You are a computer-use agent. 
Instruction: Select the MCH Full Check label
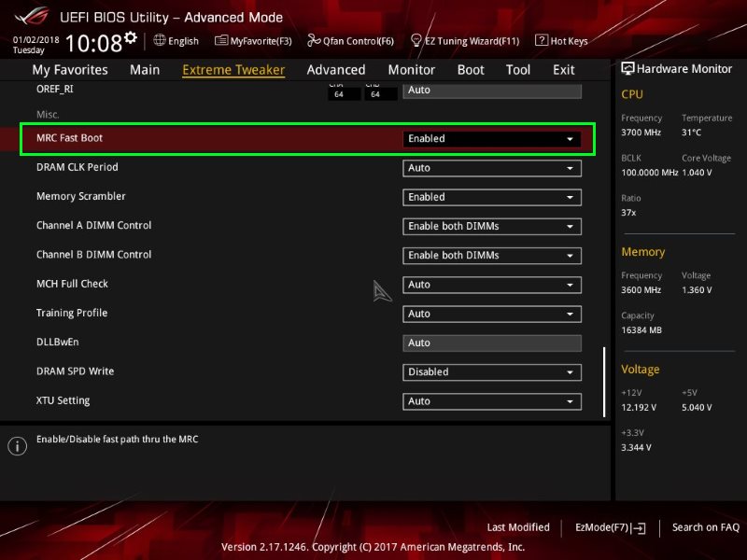click(73, 284)
